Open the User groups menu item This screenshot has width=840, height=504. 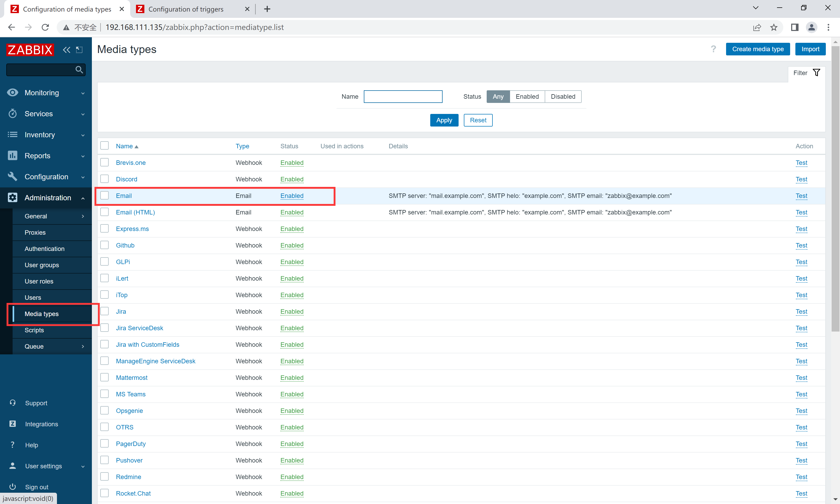[52, 265]
